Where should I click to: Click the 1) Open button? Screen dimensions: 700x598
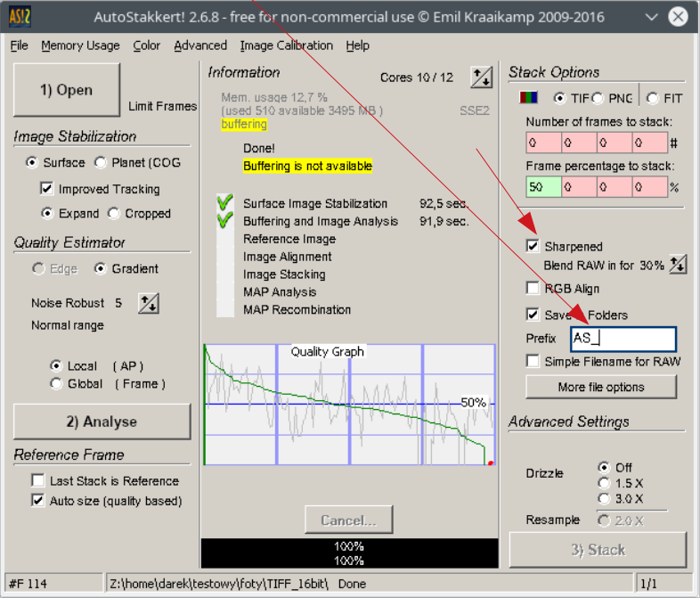[67, 90]
